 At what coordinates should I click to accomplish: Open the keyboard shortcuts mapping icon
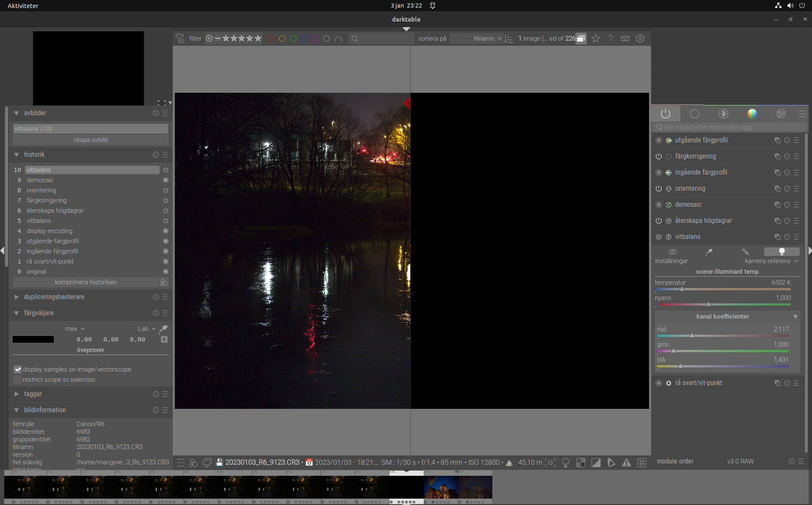coord(625,38)
